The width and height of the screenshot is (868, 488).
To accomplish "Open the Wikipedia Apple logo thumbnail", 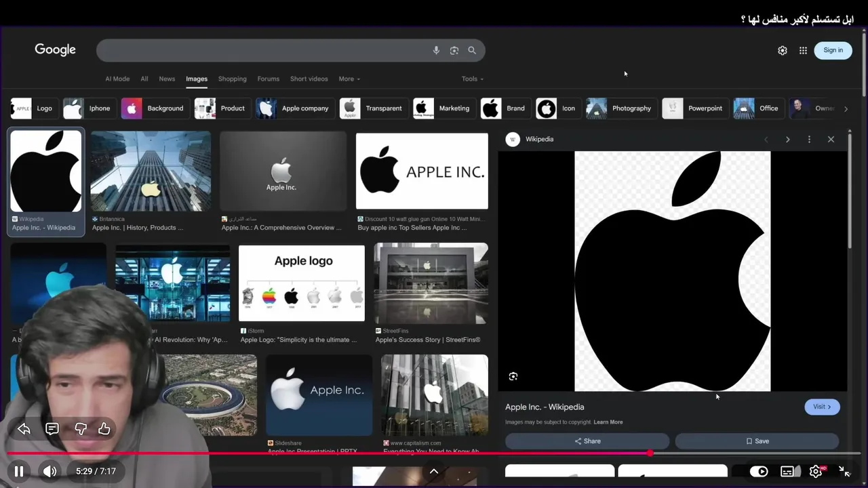I will 45,171.
